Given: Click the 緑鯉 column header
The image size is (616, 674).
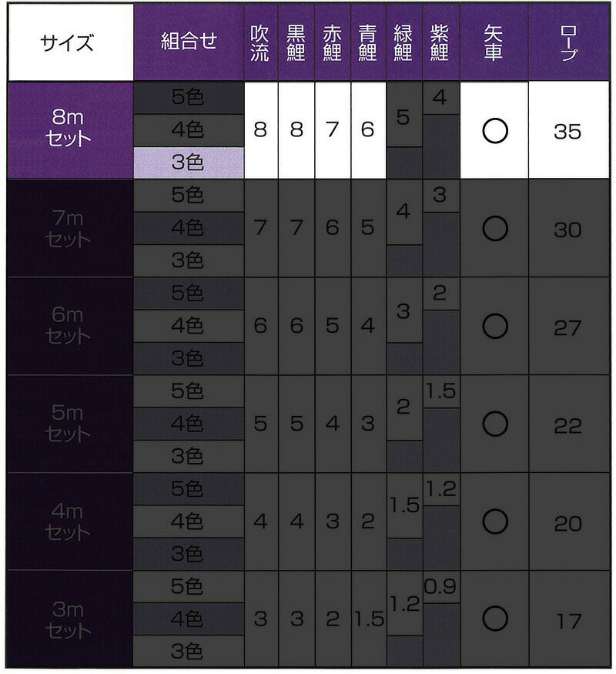Looking at the screenshot, I should (403, 42).
